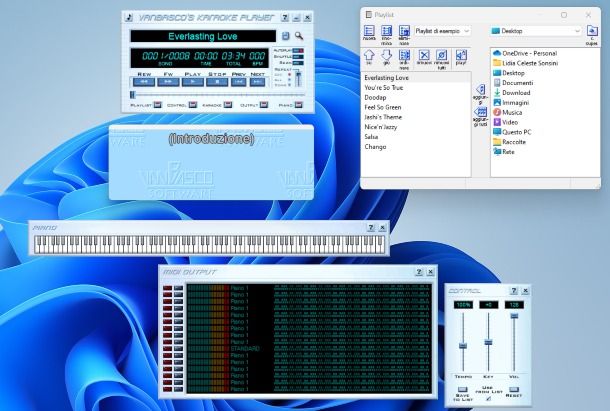Toggle the Output window switch
This screenshot has height=411, width=610.
click(x=264, y=105)
